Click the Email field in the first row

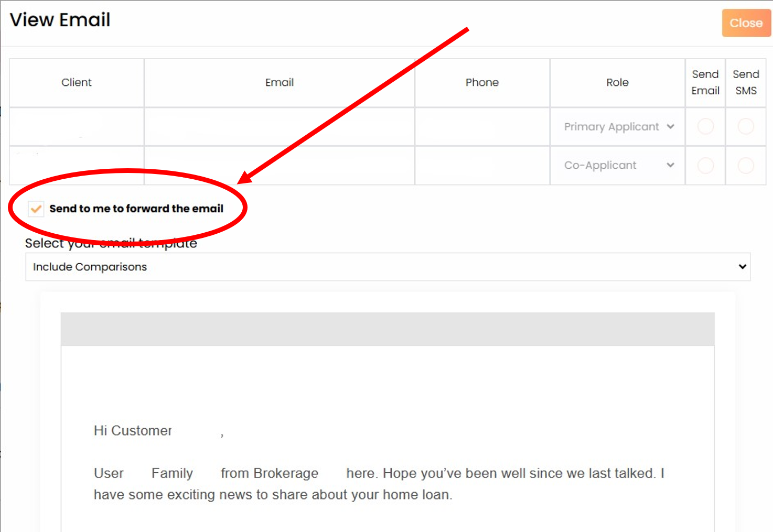[x=279, y=126]
